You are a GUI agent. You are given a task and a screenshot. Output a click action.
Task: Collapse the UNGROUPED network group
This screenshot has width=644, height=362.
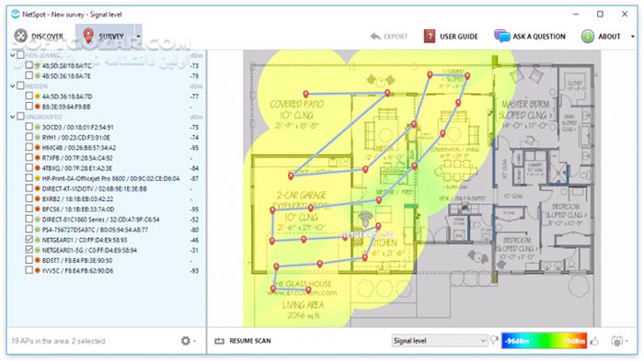tap(13, 117)
